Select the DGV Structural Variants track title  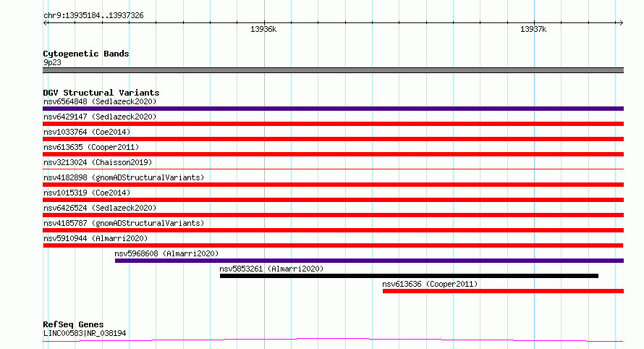click(101, 93)
